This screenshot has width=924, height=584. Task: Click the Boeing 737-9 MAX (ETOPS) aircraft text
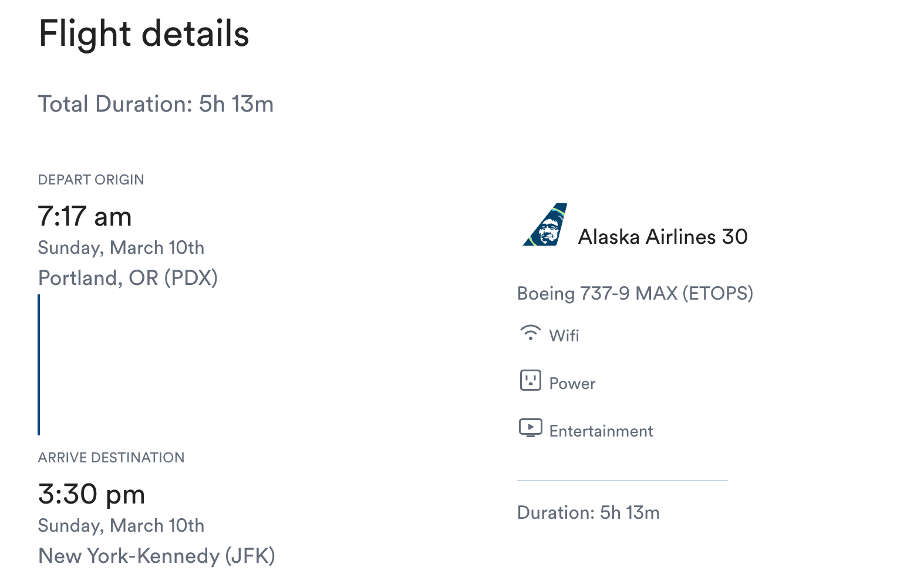coord(635,293)
